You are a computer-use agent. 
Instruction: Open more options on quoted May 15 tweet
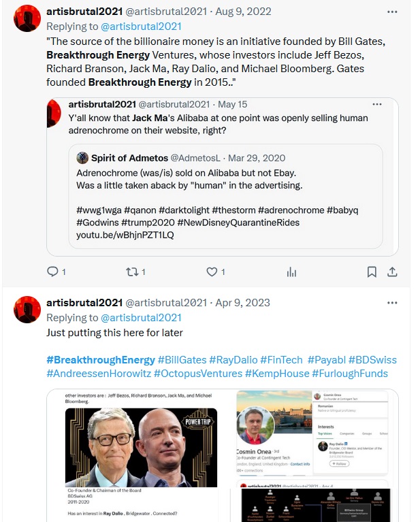[x=377, y=104]
